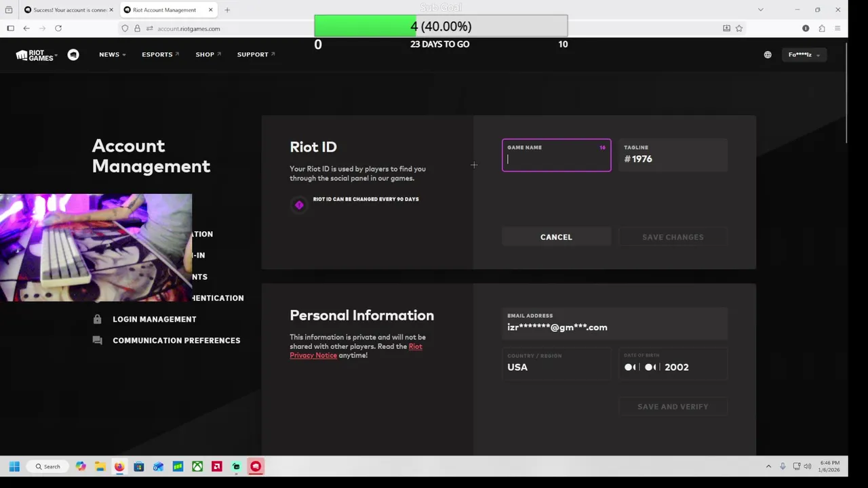Click the site permissions icon in address bar
The image size is (868, 488).
pyautogui.click(x=149, y=28)
